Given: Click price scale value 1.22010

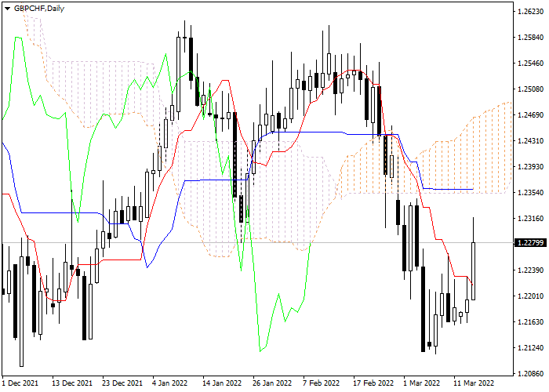Looking at the screenshot, I should [x=530, y=296].
